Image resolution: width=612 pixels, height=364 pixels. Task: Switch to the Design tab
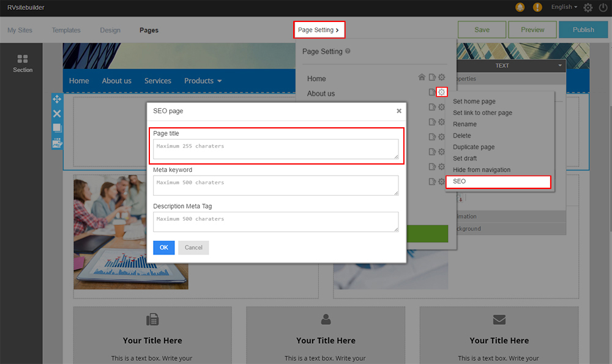110,30
